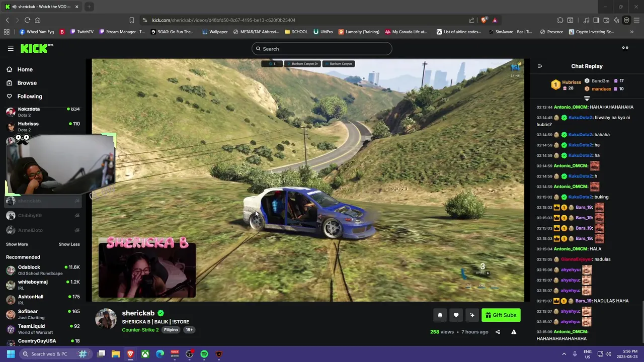Click the Filipino language tag
The width and height of the screenshot is (644, 362).
[171, 330]
